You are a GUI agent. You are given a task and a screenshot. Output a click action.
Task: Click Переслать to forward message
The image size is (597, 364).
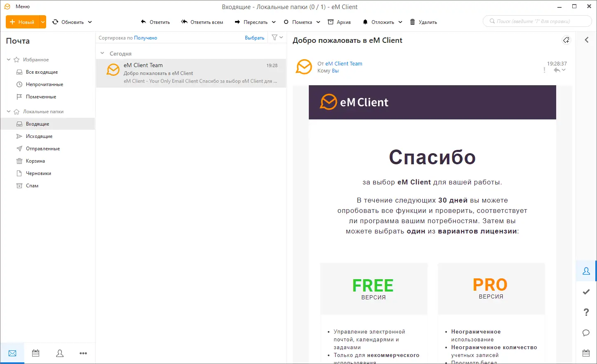click(251, 22)
